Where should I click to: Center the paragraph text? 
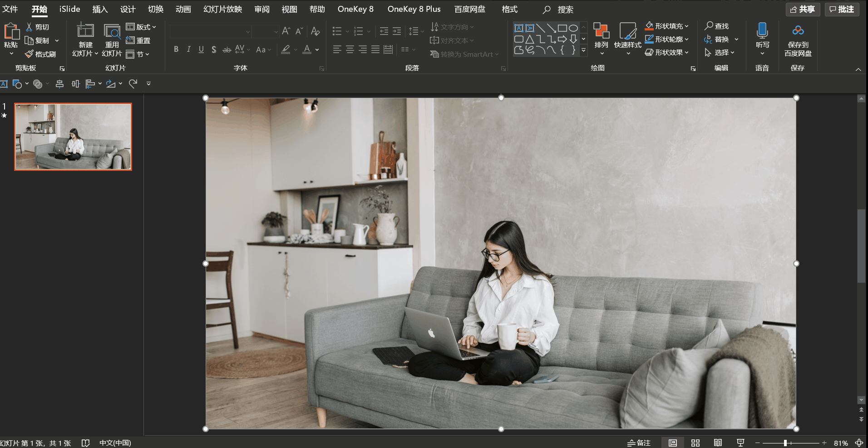pyautogui.click(x=350, y=50)
